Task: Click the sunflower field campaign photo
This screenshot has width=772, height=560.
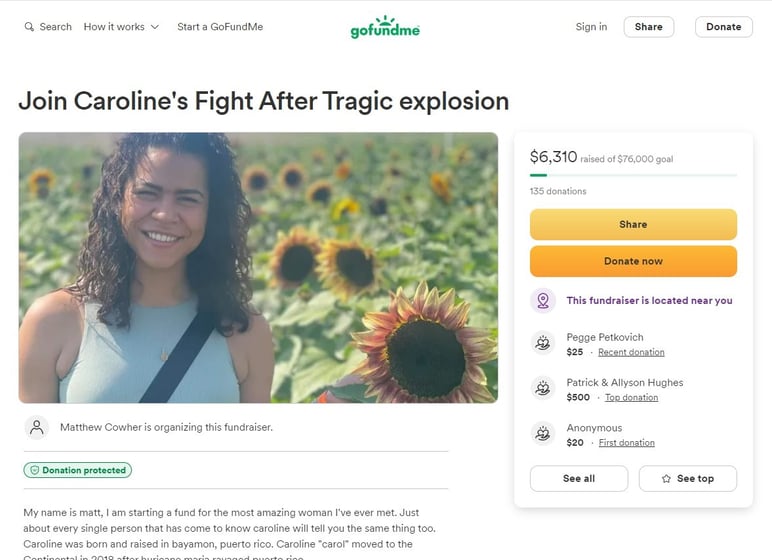Action: tap(258, 268)
